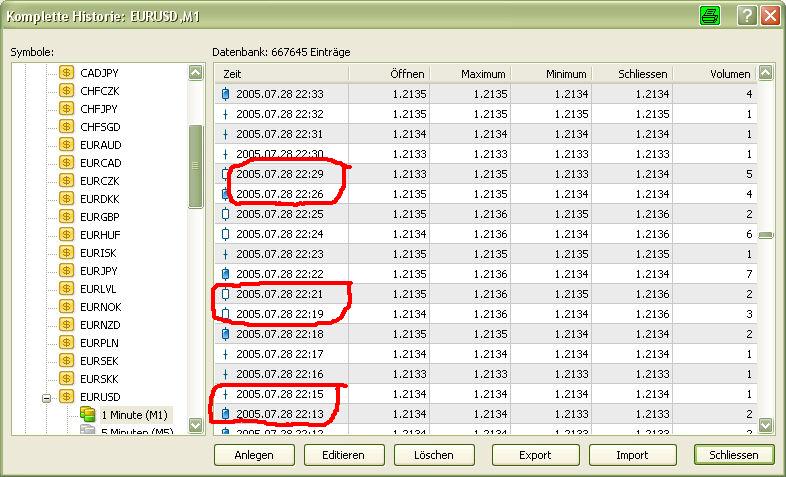Image resolution: width=786 pixels, height=477 pixels.
Task: Click the Export button
Action: [535, 454]
